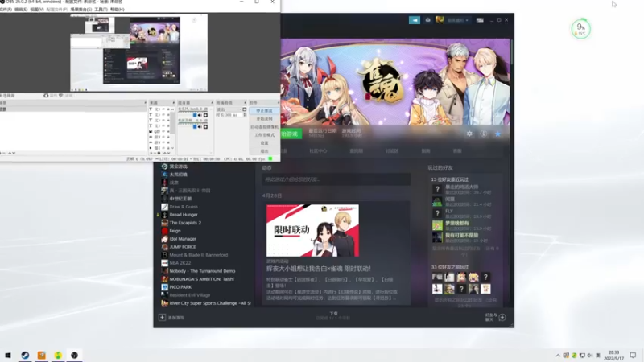
Task: Show hidden system tray icons chevron
Action: [558, 355]
